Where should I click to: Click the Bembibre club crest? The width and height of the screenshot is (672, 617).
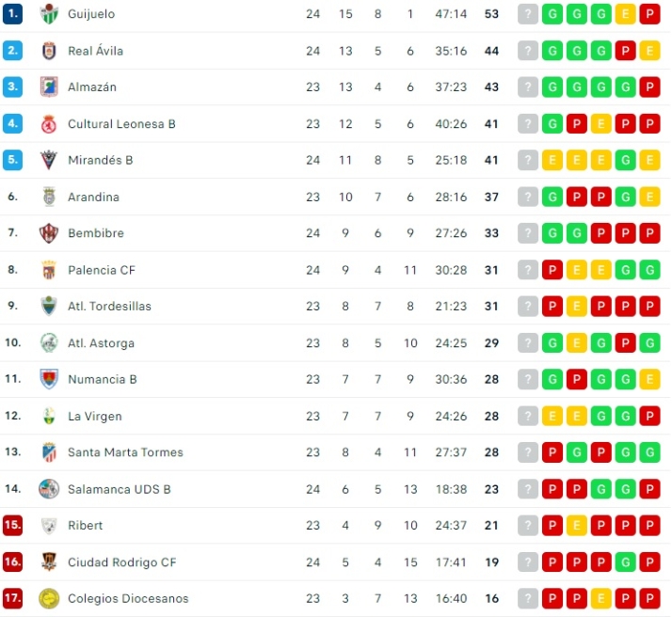(49, 233)
